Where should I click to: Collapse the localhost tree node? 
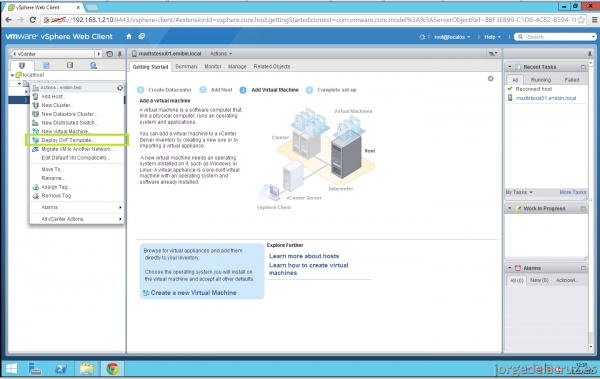tap(12, 75)
